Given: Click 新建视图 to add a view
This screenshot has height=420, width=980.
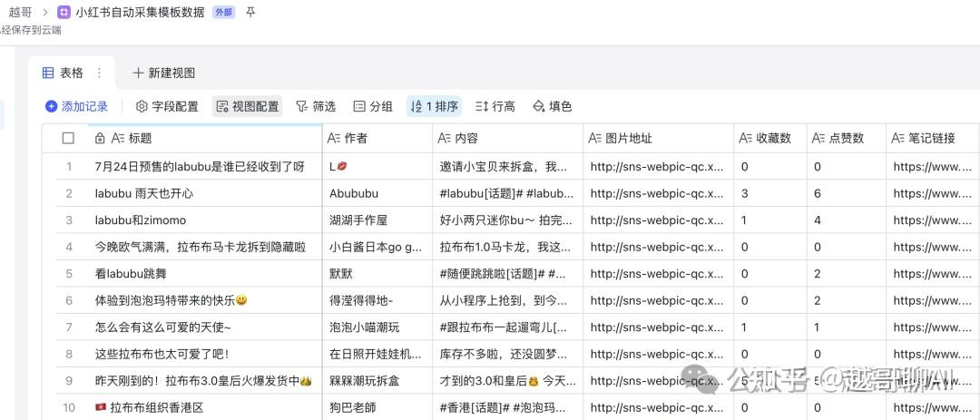Looking at the screenshot, I should click(x=164, y=73).
